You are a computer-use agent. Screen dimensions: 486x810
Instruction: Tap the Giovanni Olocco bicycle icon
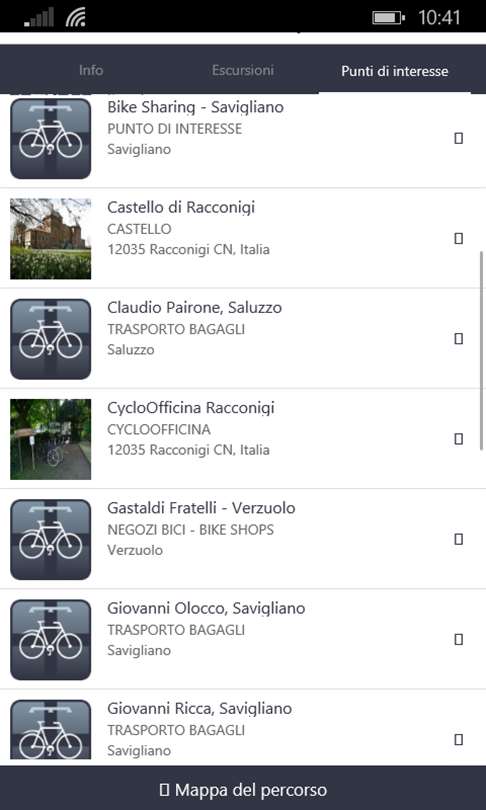(51, 640)
